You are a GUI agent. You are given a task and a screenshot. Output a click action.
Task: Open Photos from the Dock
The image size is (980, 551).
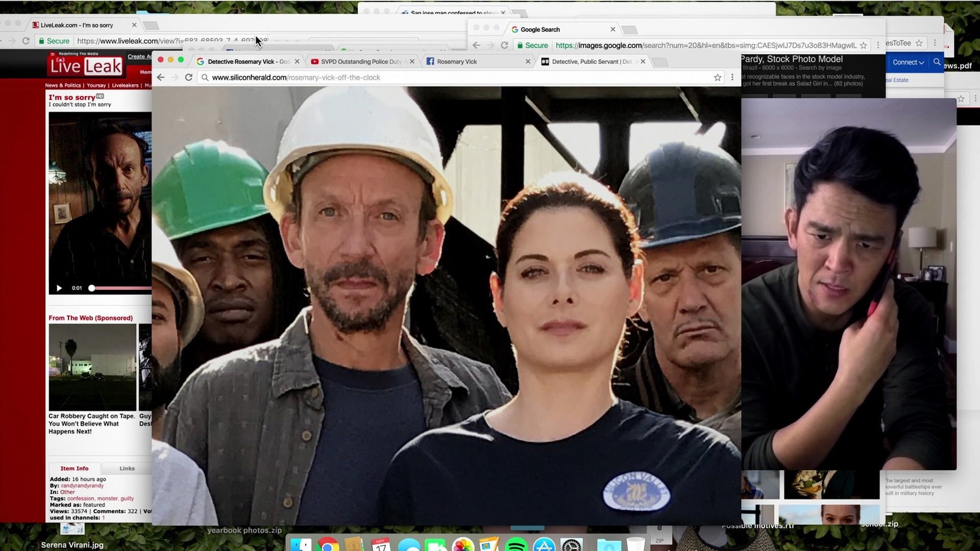click(x=463, y=544)
